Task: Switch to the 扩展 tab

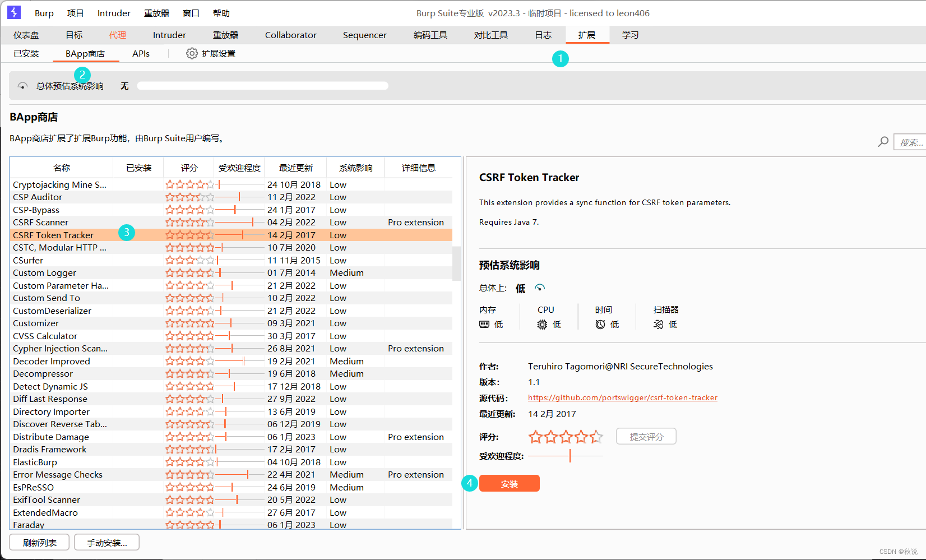Action: pos(587,35)
